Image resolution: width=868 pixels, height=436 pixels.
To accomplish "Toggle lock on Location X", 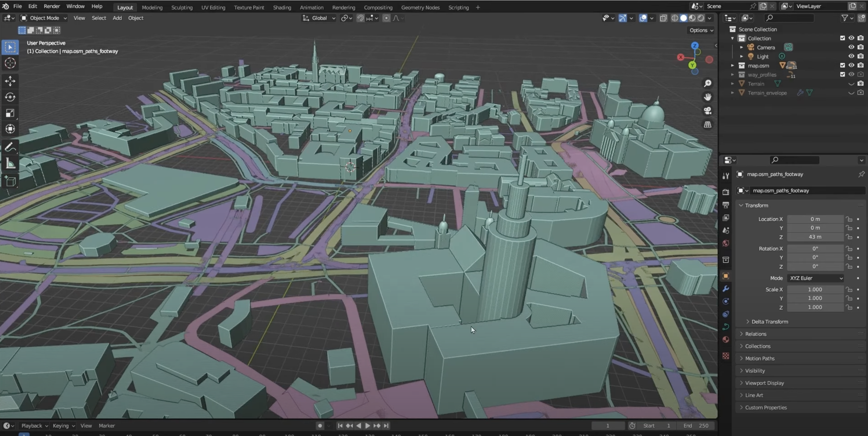I will (x=849, y=219).
